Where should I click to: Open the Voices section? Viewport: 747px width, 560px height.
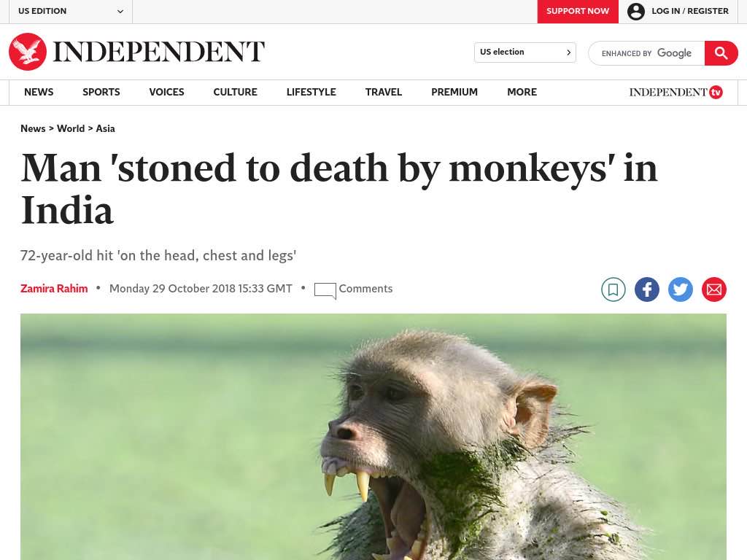166,92
